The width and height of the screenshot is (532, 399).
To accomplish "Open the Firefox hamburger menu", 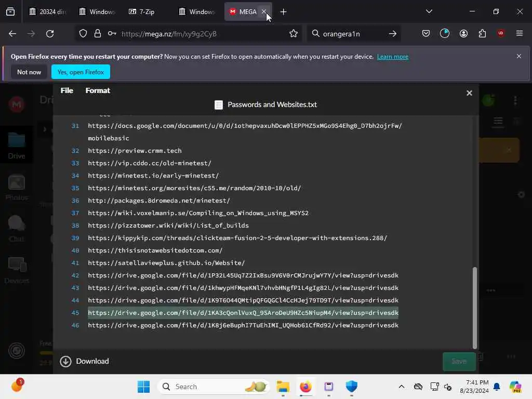I will (x=520, y=33).
